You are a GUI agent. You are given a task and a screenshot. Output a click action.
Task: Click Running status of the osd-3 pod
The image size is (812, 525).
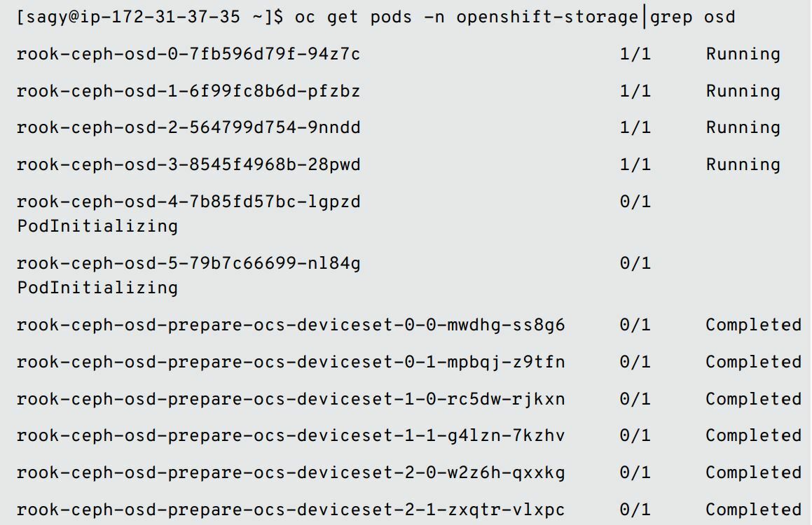pyautogui.click(x=743, y=164)
